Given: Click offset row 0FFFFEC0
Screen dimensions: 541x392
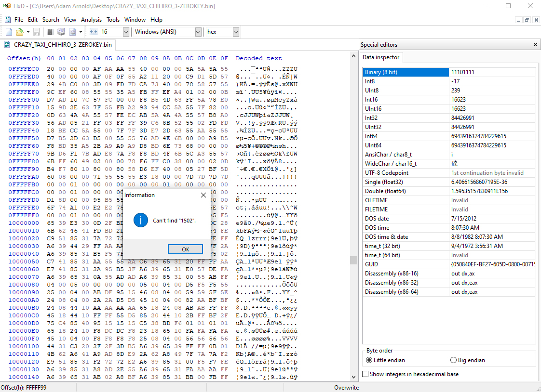Looking at the screenshot, I should pos(24,69).
